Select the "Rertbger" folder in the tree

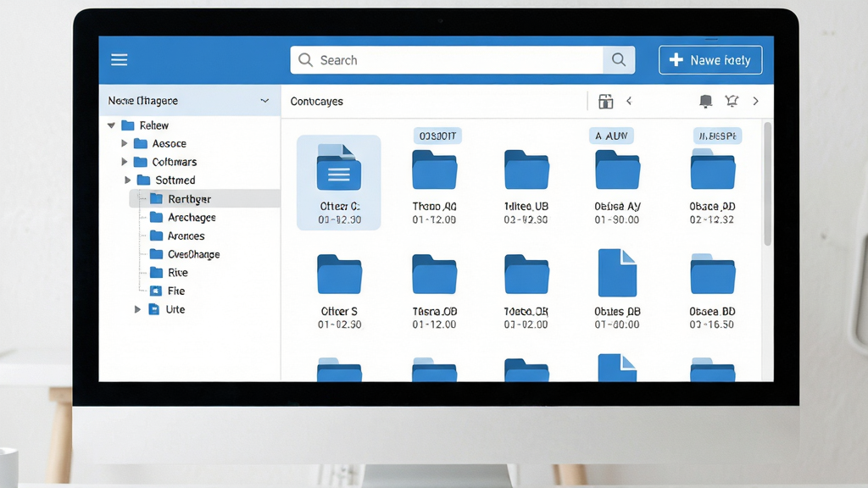pyautogui.click(x=205, y=198)
